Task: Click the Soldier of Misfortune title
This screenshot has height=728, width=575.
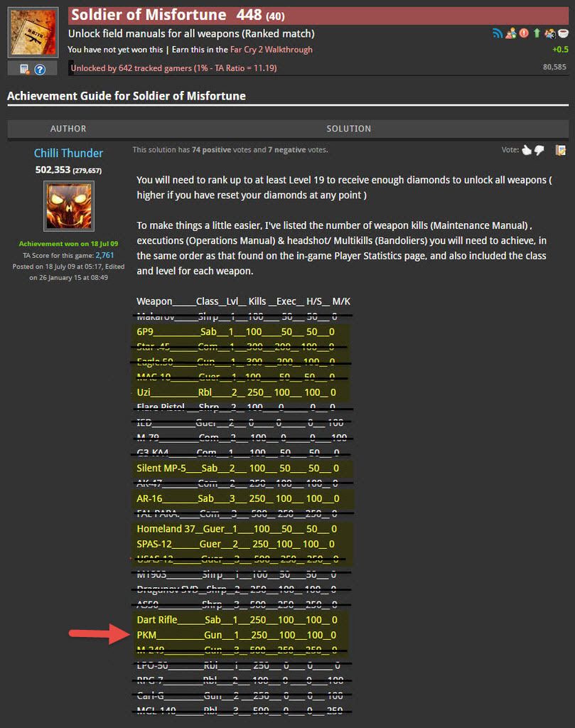Action: 149,15
